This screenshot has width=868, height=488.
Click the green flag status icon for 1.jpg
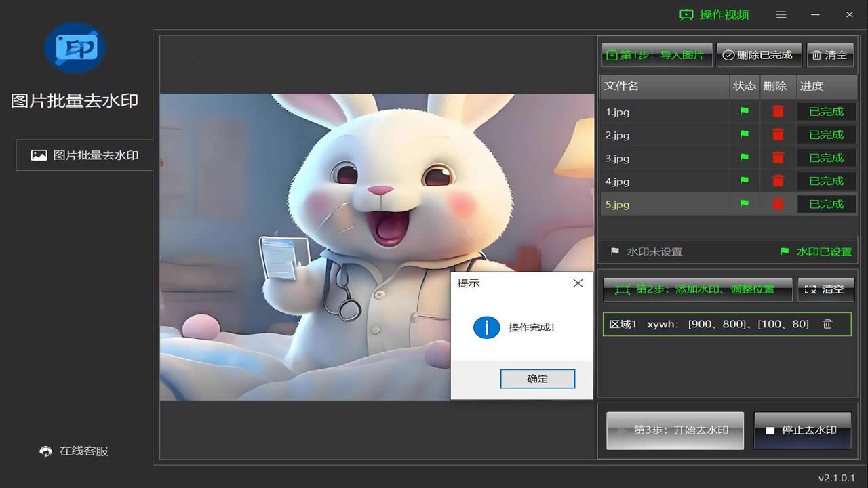coord(745,111)
